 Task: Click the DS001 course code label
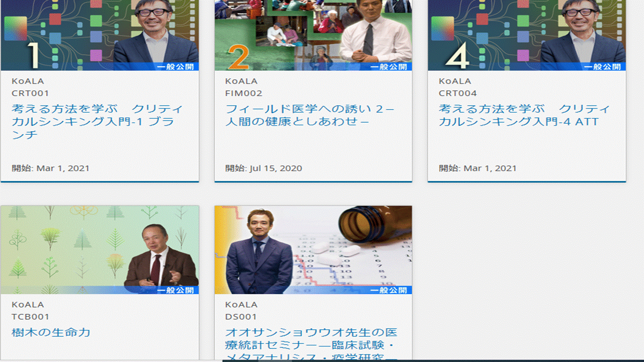tap(241, 317)
